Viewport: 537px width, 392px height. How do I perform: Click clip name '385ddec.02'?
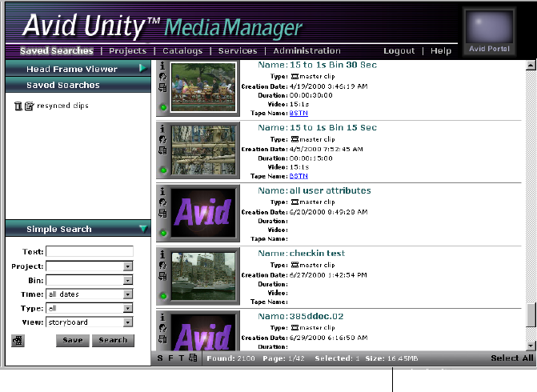pyautogui.click(x=316, y=316)
